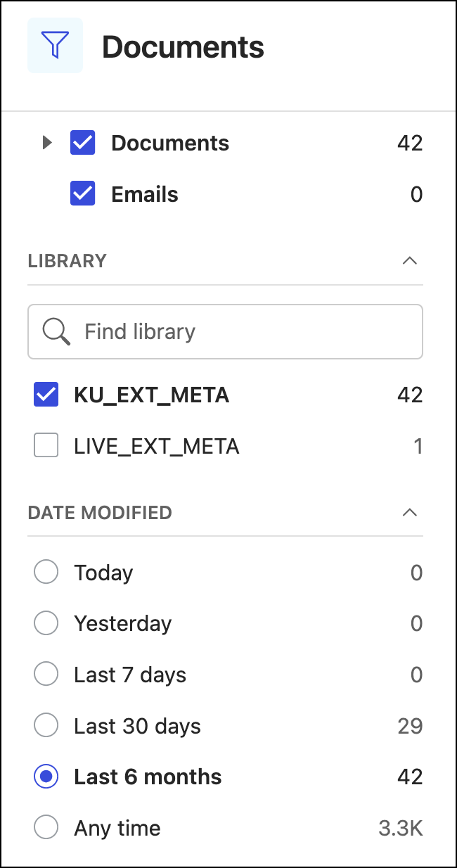Image resolution: width=457 pixels, height=868 pixels.
Task: Click the Find library search field
Action: coord(239,331)
